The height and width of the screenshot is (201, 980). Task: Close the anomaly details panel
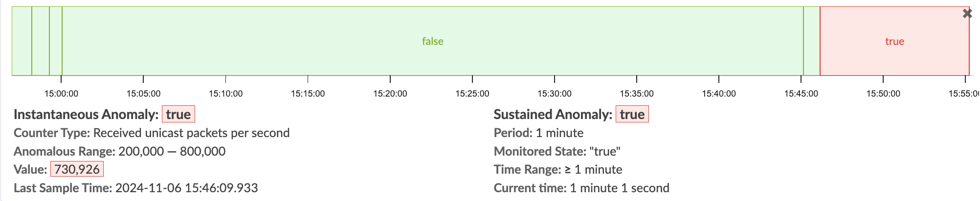(x=967, y=14)
